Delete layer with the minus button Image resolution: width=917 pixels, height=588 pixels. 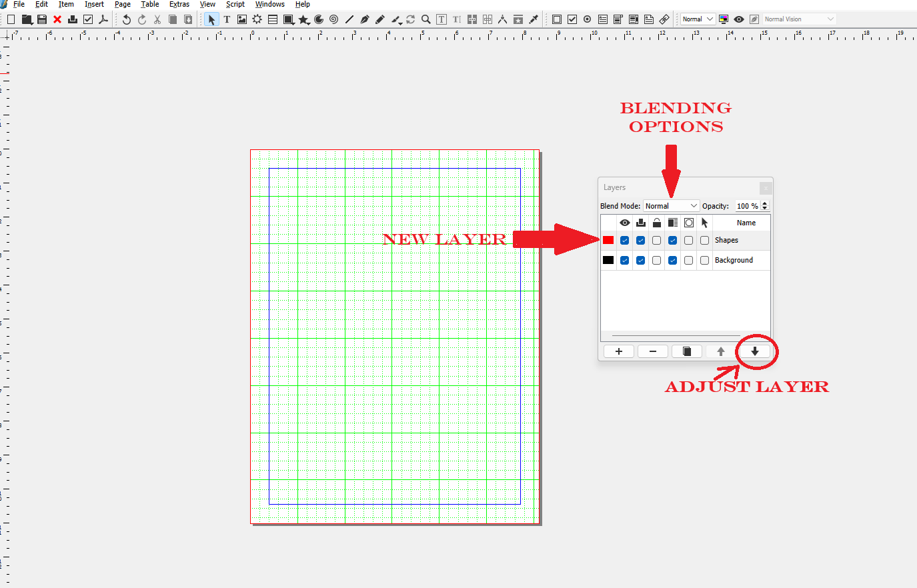pyautogui.click(x=653, y=351)
